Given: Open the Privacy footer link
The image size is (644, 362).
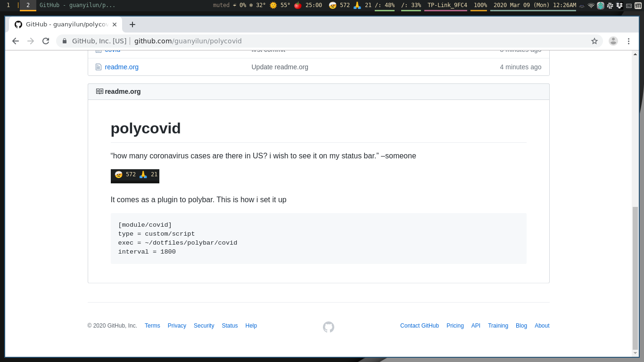Looking at the screenshot, I should (177, 326).
